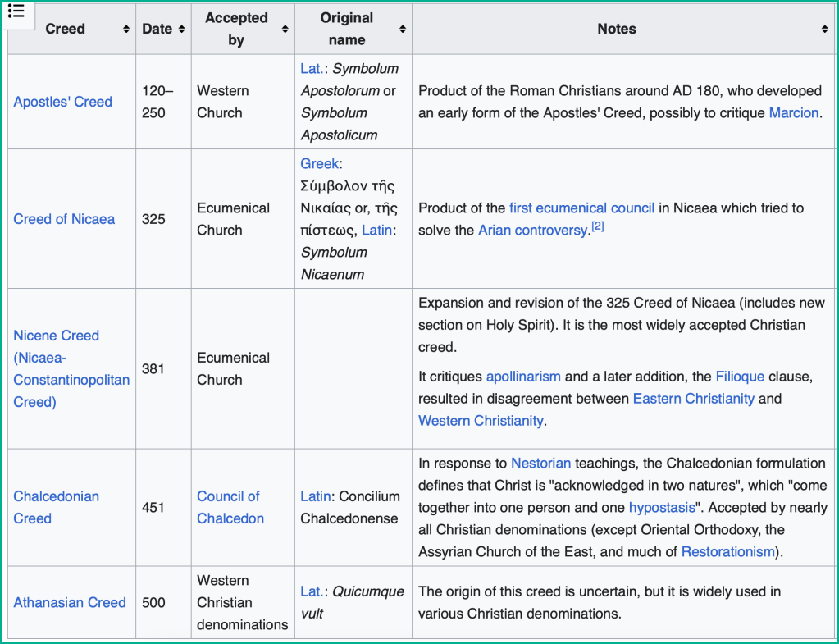Open the Chalcedonian Creed page
Viewport: 839px width, 644px height.
(56, 496)
